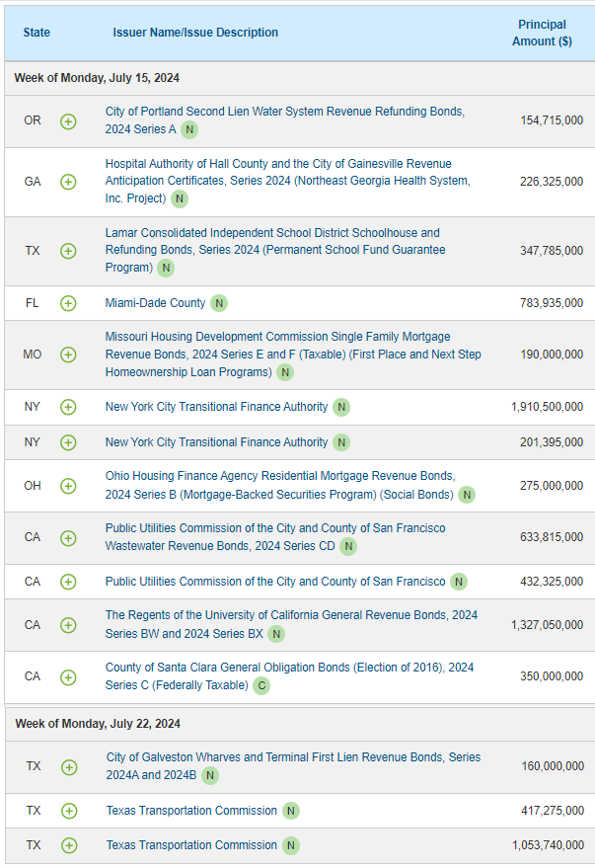Click N badge in Texas Transportation 1,053,740,000 row

tap(291, 846)
